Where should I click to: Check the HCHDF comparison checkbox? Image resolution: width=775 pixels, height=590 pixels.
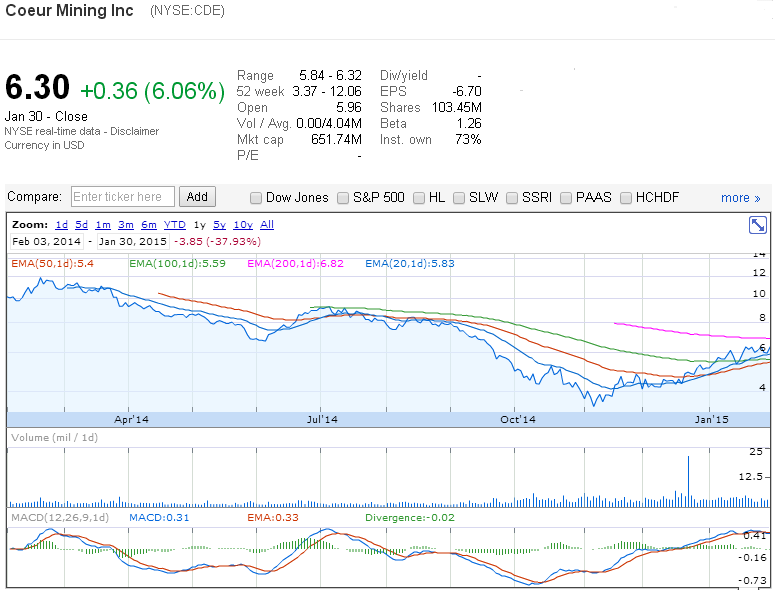tap(626, 198)
